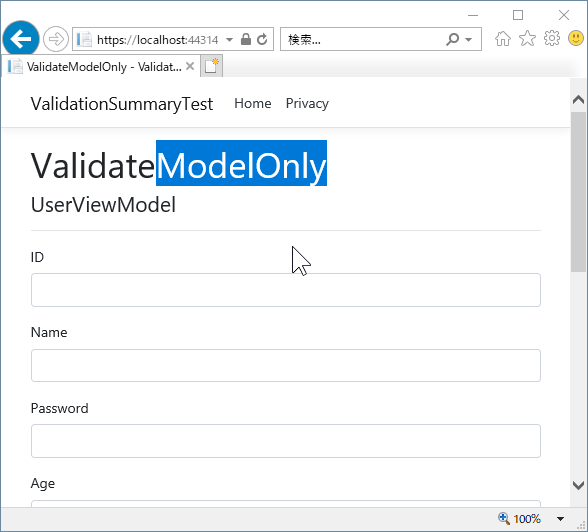Open the Privacy navigation link

(307, 103)
